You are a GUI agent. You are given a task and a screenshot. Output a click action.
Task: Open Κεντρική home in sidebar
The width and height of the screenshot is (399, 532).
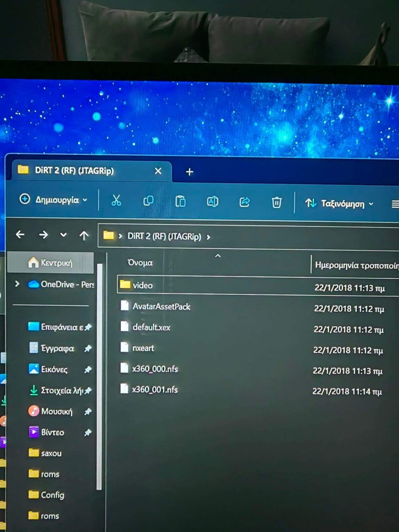[50, 263]
